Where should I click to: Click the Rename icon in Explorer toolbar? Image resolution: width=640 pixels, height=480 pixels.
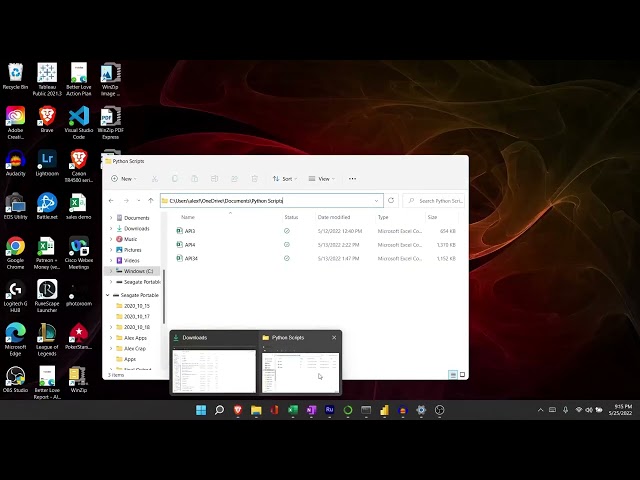coord(215,179)
